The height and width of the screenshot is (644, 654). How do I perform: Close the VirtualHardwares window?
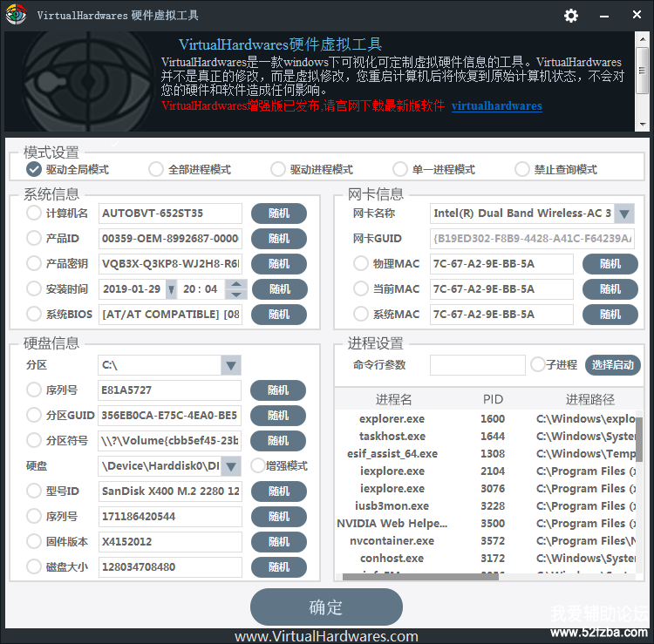coord(637,15)
